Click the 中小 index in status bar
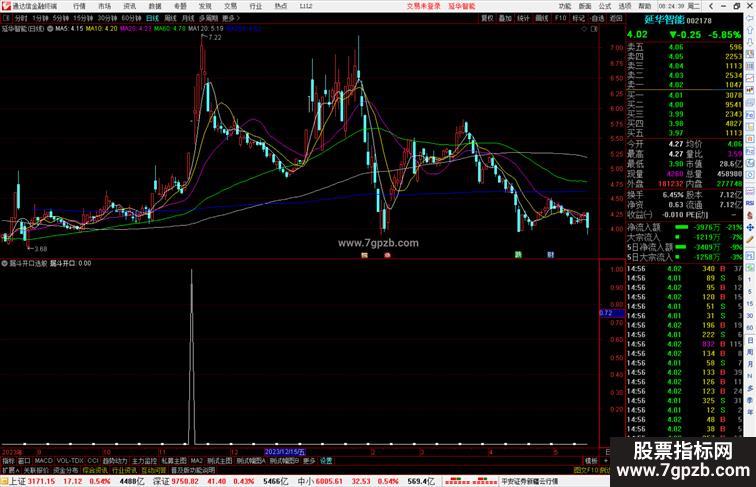This screenshot has width=756, height=487. 306,481
